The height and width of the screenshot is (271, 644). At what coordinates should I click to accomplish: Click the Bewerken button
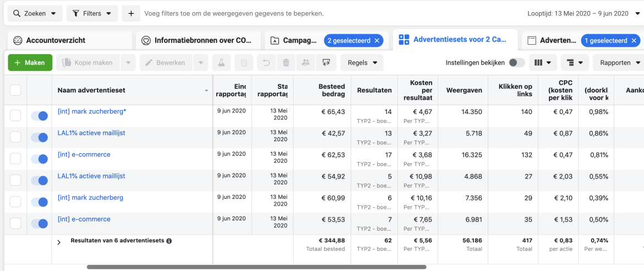tap(166, 62)
